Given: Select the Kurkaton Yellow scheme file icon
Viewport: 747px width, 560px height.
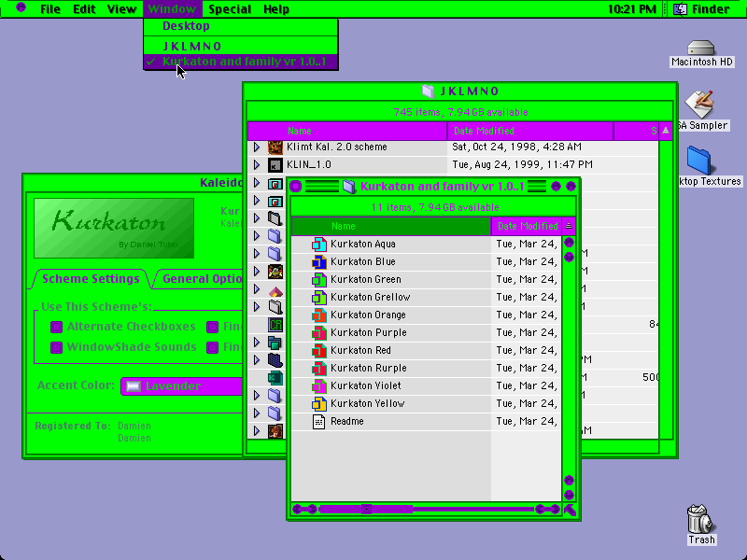Looking at the screenshot, I should click(x=319, y=404).
